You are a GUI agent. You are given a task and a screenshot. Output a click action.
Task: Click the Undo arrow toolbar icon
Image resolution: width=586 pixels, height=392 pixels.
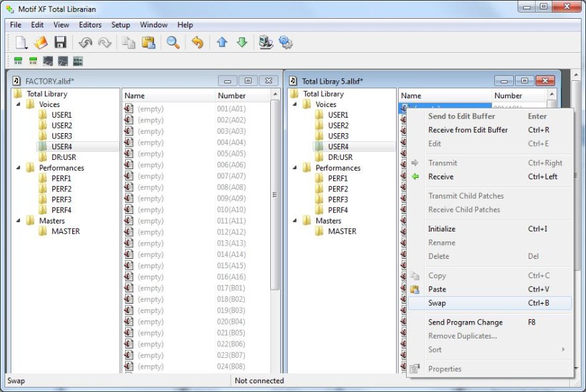[85, 43]
